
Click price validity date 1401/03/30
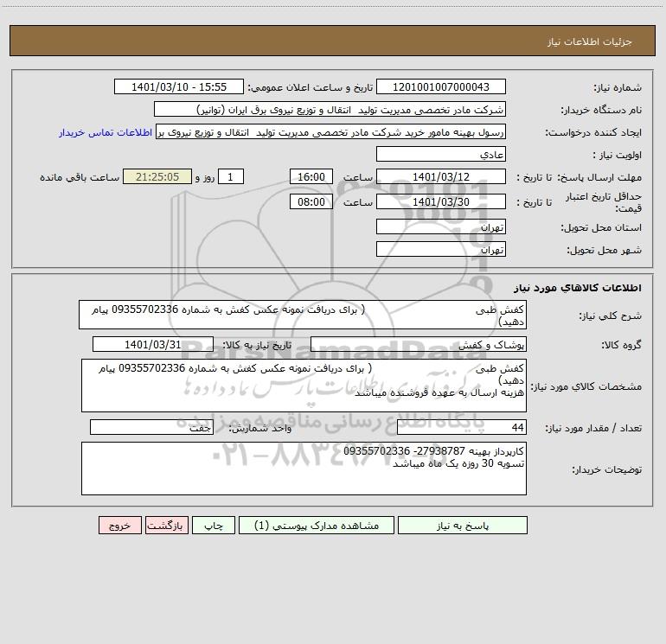point(441,201)
